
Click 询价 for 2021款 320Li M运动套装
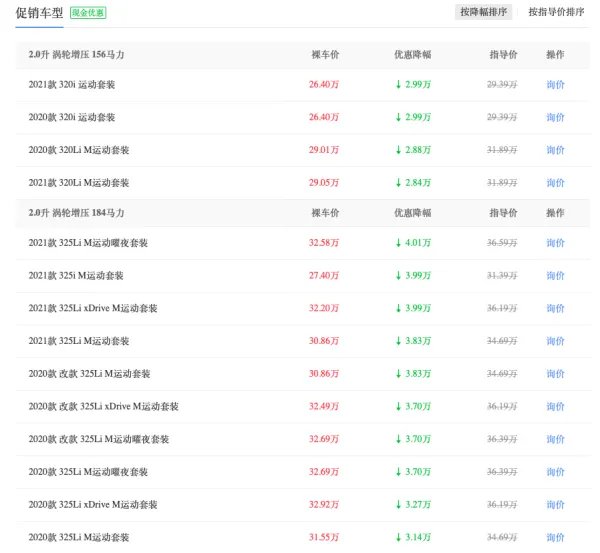click(x=555, y=183)
